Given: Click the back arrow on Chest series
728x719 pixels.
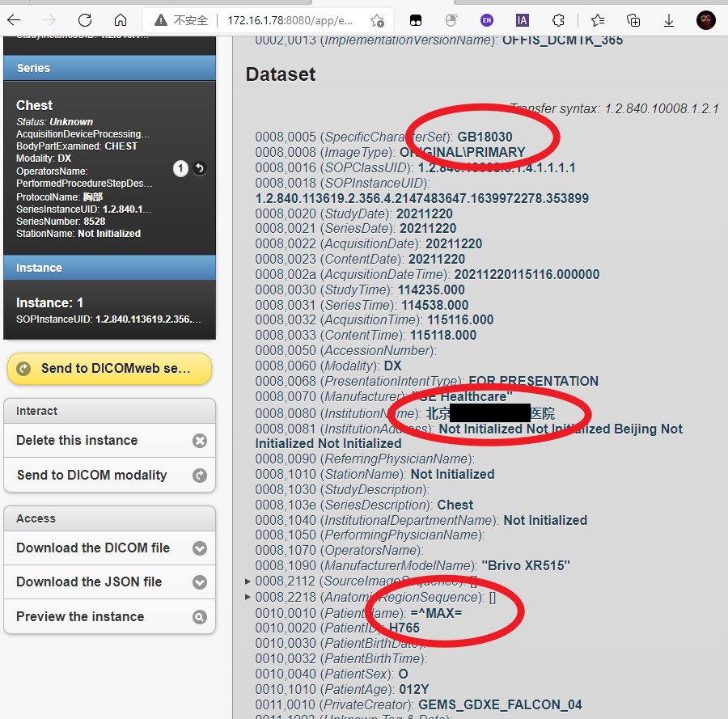Looking at the screenshot, I should (x=200, y=168).
